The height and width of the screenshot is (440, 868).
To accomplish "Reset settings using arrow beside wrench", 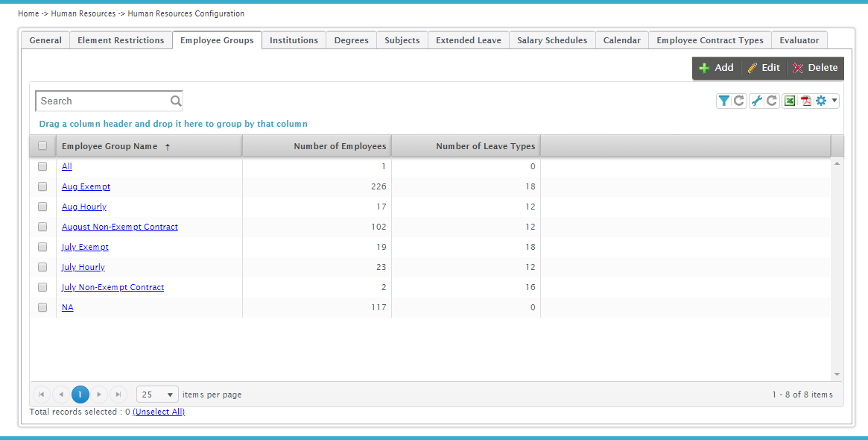I will pos(772,101).
